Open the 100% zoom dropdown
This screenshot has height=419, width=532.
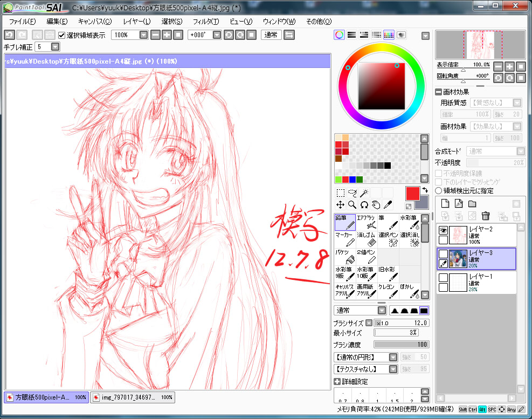(x=144, y=35)
